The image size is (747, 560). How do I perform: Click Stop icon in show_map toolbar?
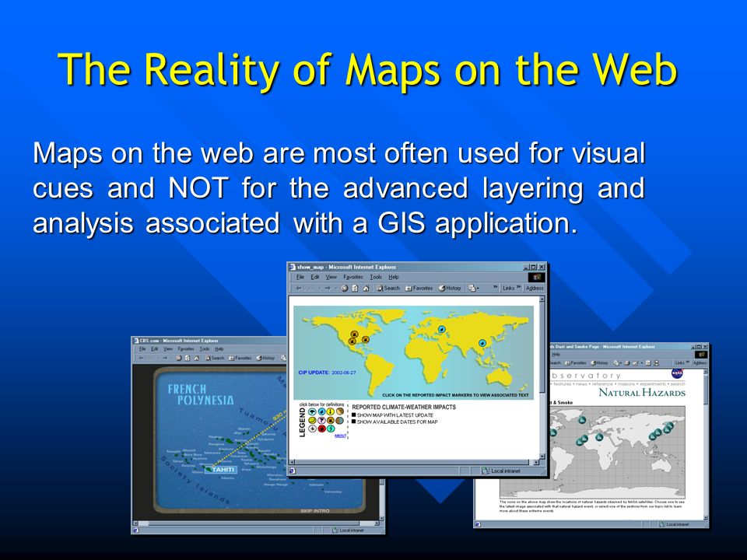tap(345, 288)
